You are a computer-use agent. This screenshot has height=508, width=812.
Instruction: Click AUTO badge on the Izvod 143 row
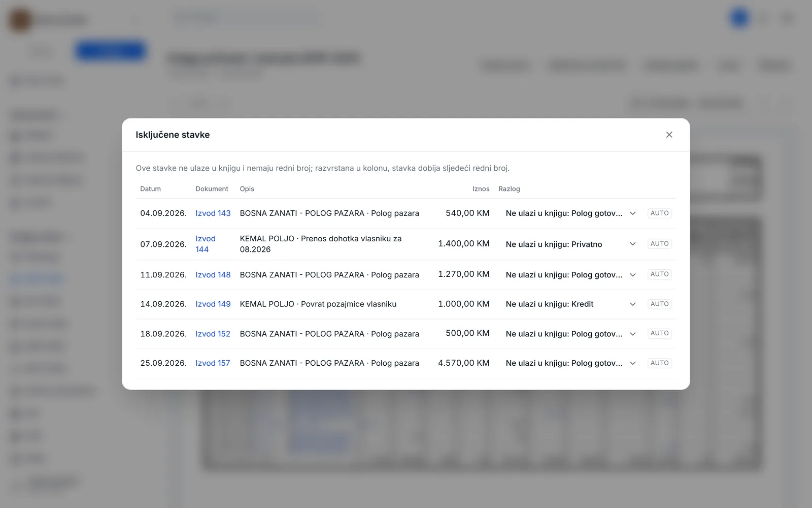tap(659, 213)
